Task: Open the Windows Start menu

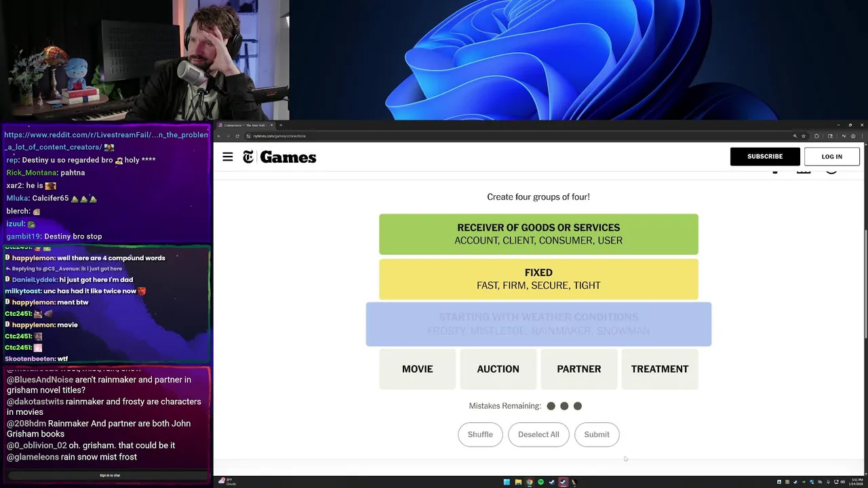Action: click(x=507, y=482)
